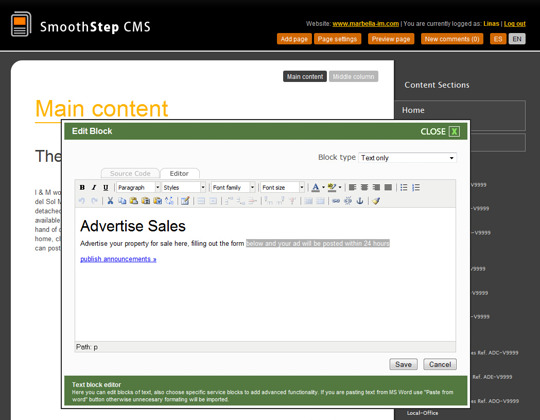Click the Add page button

[294, 39]
